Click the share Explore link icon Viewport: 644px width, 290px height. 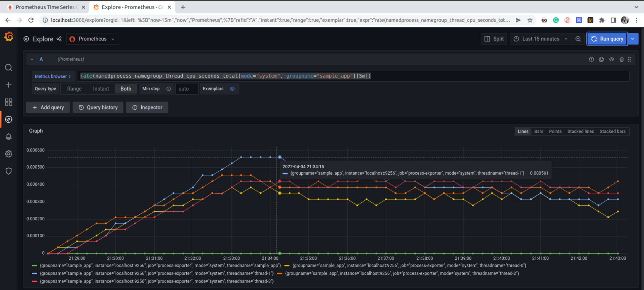pos(59,39)
